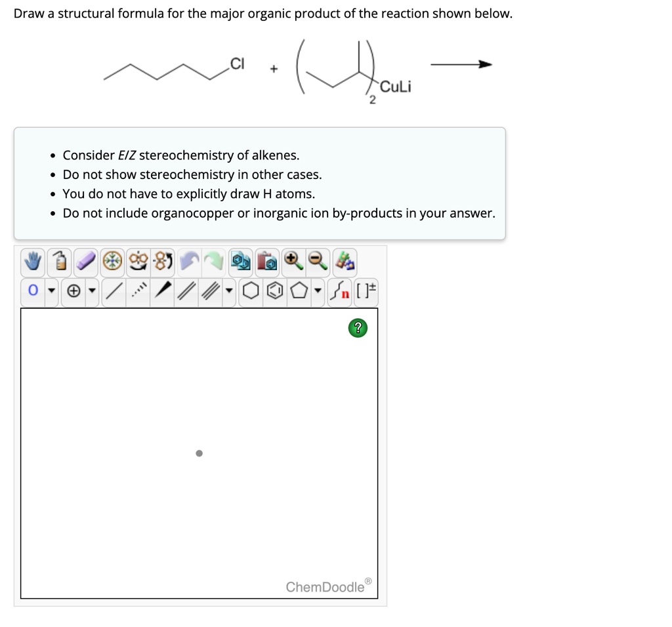Select the zoom in magnifier tool
Viewport: 672px width, 627px height.
pos(293,260)
